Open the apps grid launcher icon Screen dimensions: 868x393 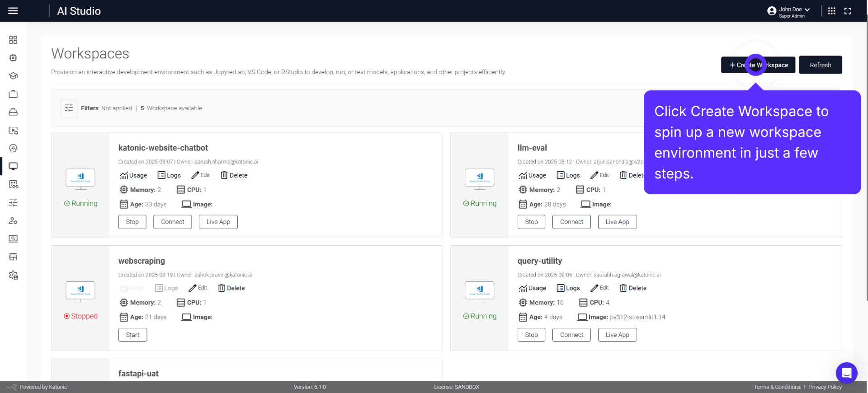(831, 11)
